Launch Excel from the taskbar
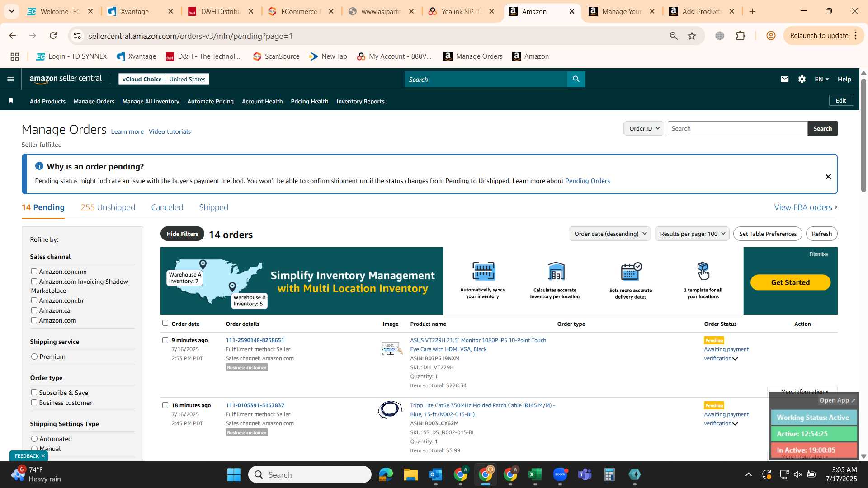The width and height of the screenshot is (868, 488). (535, 474)
